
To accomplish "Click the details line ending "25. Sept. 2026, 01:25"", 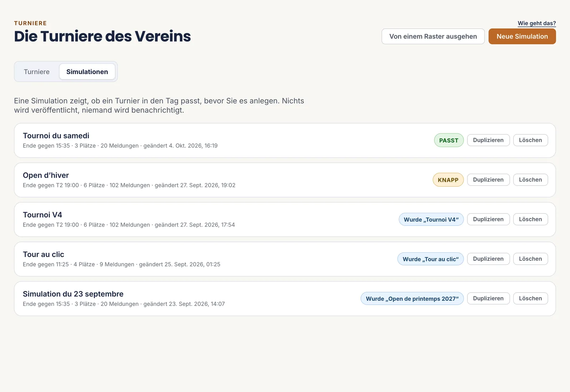I will (x=121, y=264).
